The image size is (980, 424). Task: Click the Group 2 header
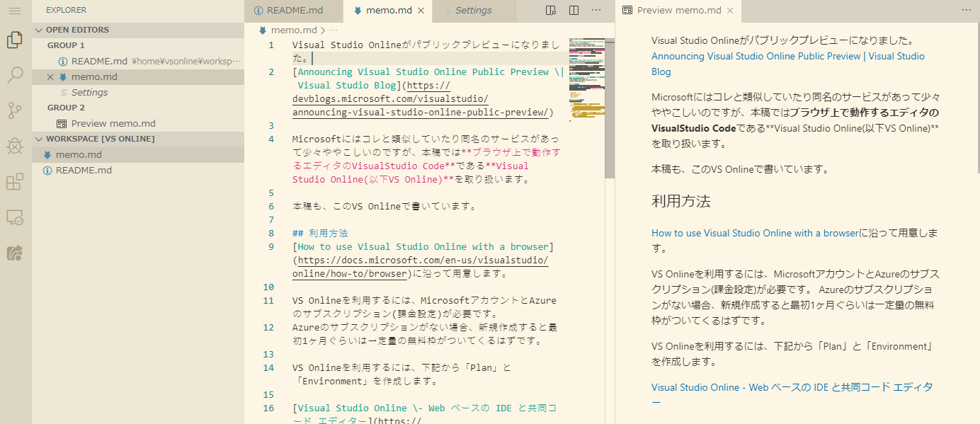pyautogui.click(x=138, y=108)
